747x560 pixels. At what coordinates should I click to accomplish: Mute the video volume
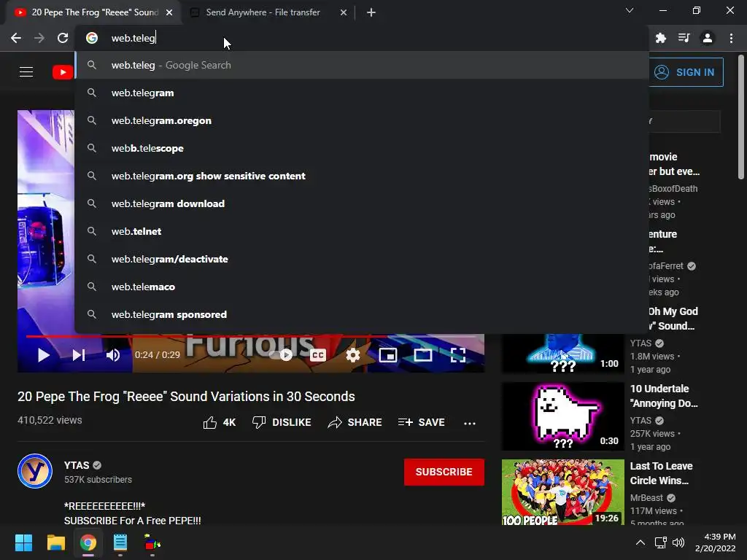click(x=113, y=355)
